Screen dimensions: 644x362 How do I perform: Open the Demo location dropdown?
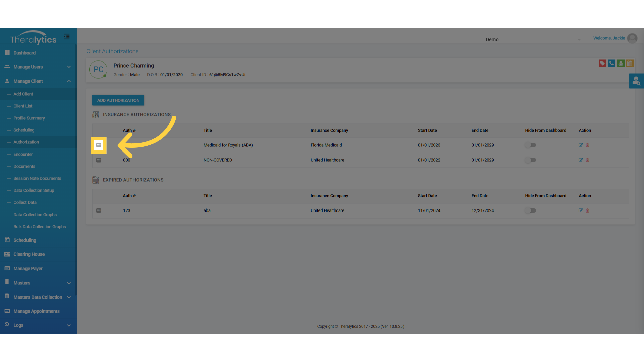[x=533, y=40]
